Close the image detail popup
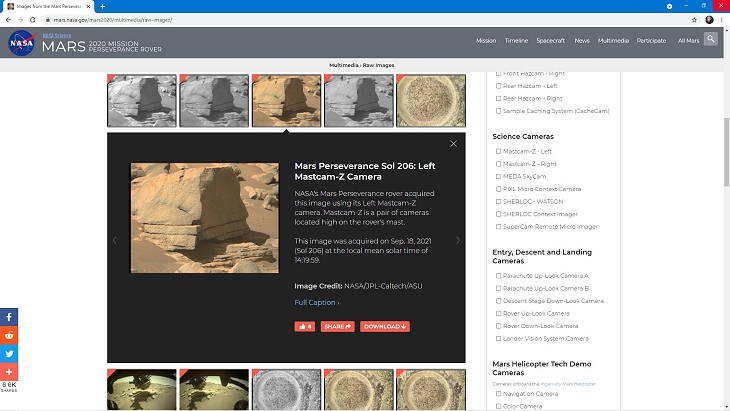730x411 pixels. pos(453,144)
